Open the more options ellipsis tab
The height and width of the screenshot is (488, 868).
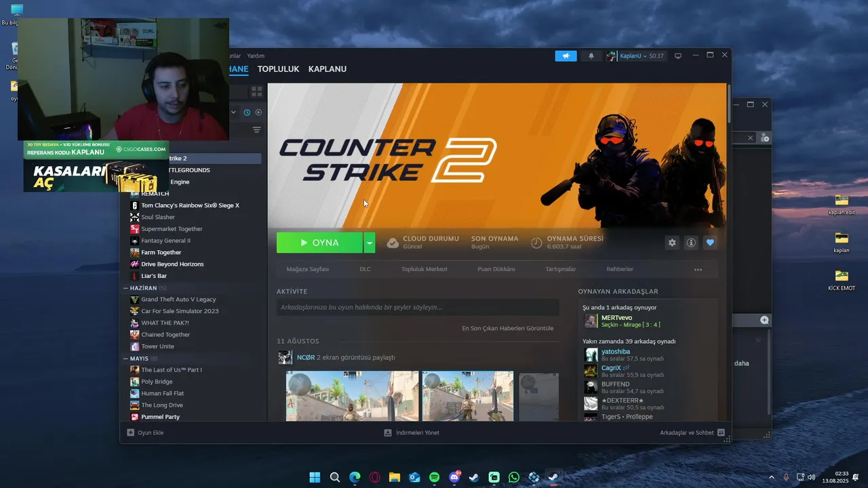pos(698,270)
